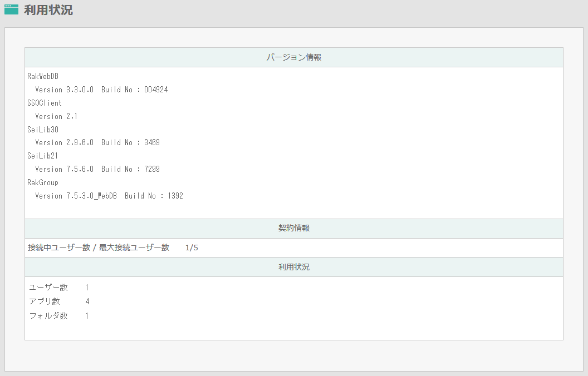Select the バージョン情報 section header
Viewport: 588px width, 376px height.
[294, 57]
